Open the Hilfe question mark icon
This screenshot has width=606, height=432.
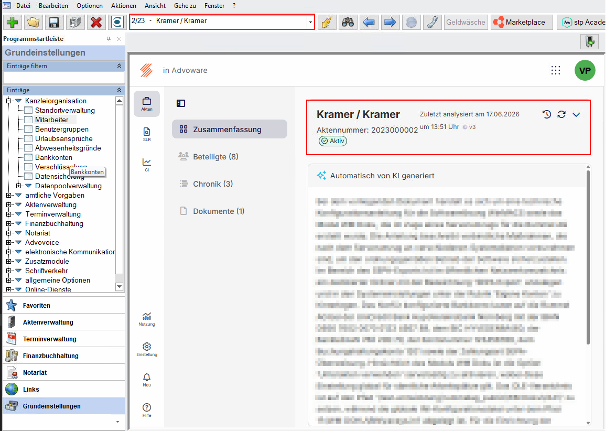tap(147, 410)
